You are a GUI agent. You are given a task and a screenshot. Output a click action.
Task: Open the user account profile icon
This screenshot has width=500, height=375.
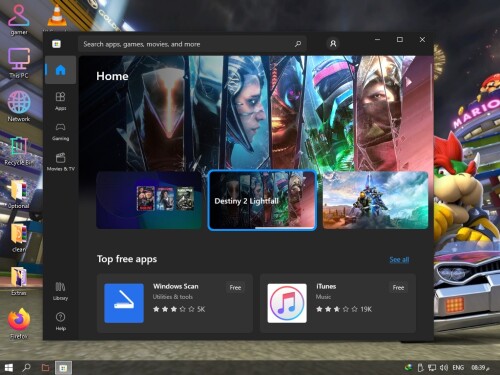click(333, 44)
